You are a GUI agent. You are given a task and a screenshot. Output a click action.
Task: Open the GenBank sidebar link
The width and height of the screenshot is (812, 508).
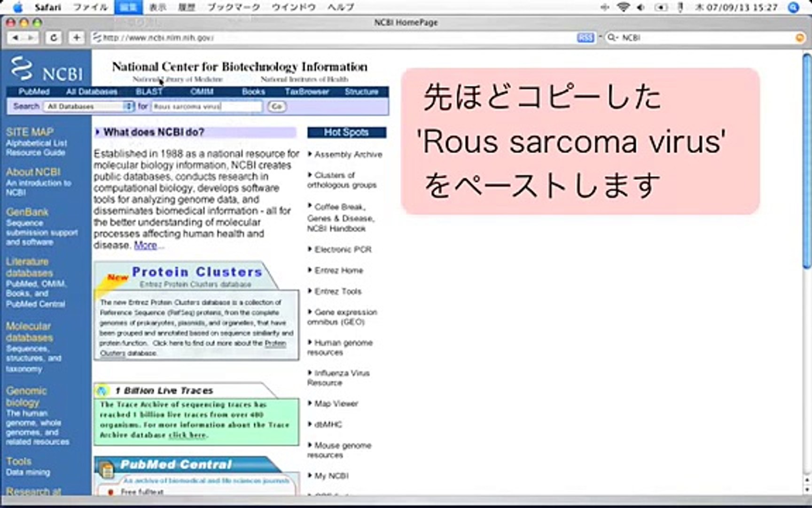[27, 212]
